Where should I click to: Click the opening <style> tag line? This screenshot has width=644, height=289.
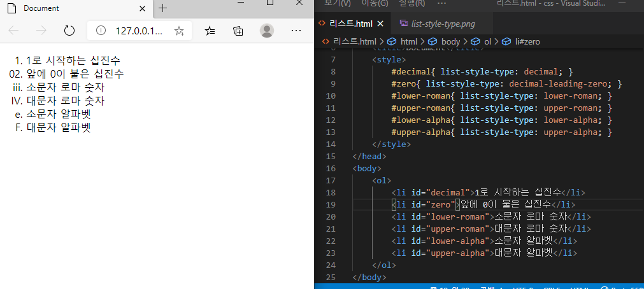(389, 60)
